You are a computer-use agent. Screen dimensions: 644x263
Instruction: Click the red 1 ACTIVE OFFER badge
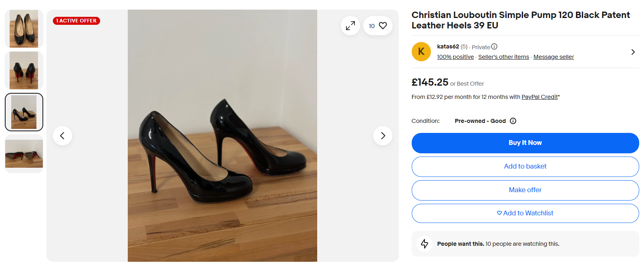pos(76,20)
